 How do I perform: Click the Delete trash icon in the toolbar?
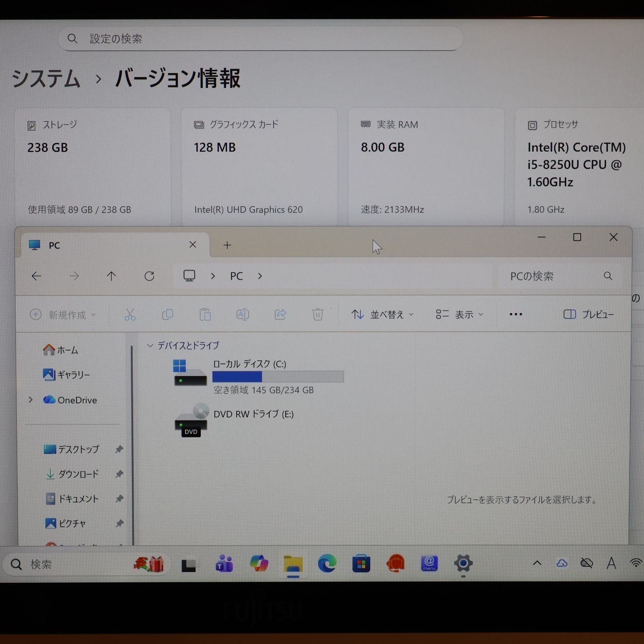click(318, 315)
